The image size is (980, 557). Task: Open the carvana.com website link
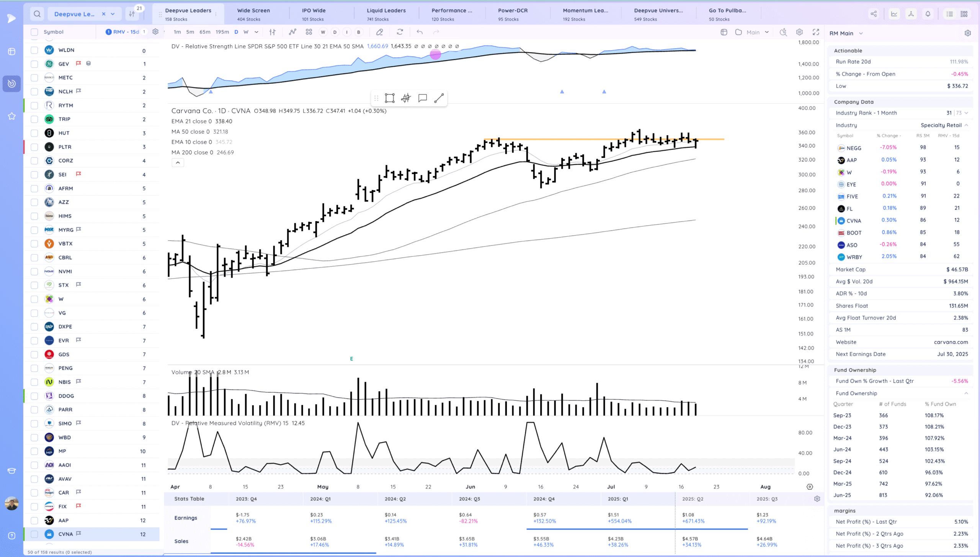951,342
